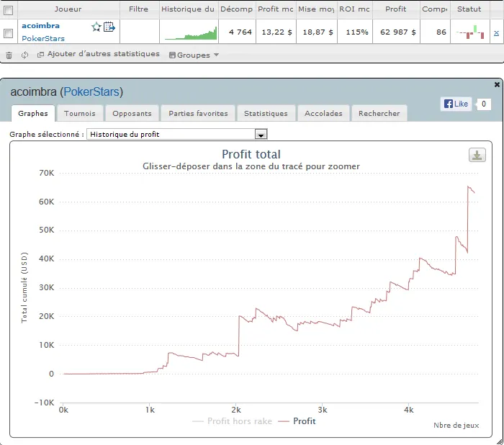The height and width of the screenshot is (445, 504).
Task: Click the Facebook Like button
Action: (456, 104)
